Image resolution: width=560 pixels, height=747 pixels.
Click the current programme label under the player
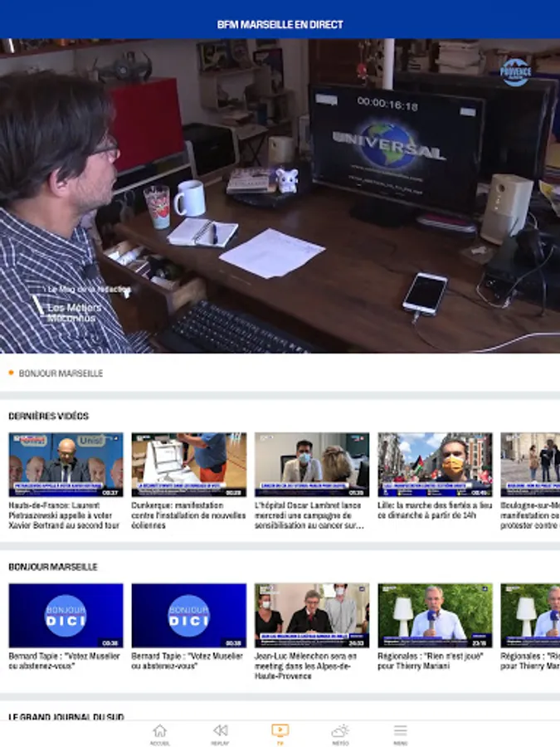tap(61, 373)
